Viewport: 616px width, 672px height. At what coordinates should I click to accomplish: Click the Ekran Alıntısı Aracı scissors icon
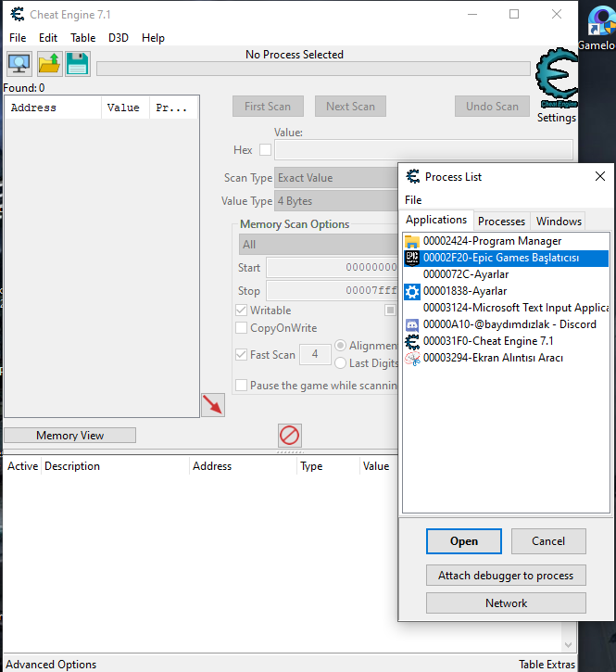(x=412, y=359)
